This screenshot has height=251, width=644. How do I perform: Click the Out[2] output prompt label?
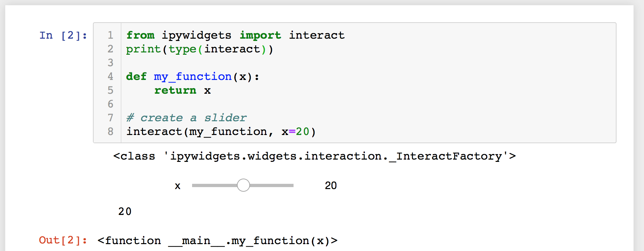click(63, 241)
